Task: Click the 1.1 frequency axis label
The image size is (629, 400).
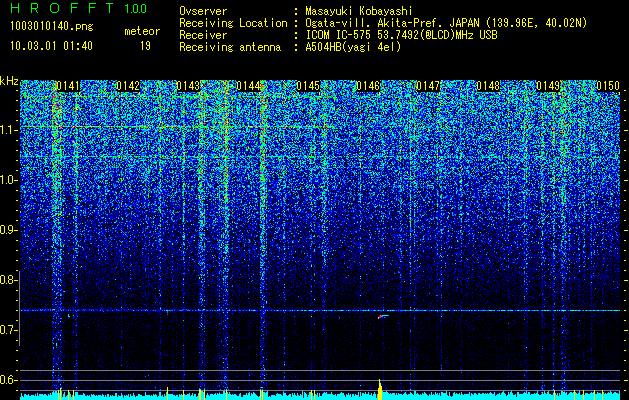Action: pos(8,130)
